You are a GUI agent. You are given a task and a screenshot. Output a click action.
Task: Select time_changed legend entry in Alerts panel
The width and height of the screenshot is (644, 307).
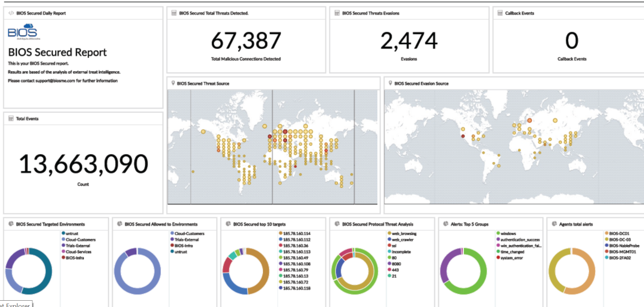(510, 252)
